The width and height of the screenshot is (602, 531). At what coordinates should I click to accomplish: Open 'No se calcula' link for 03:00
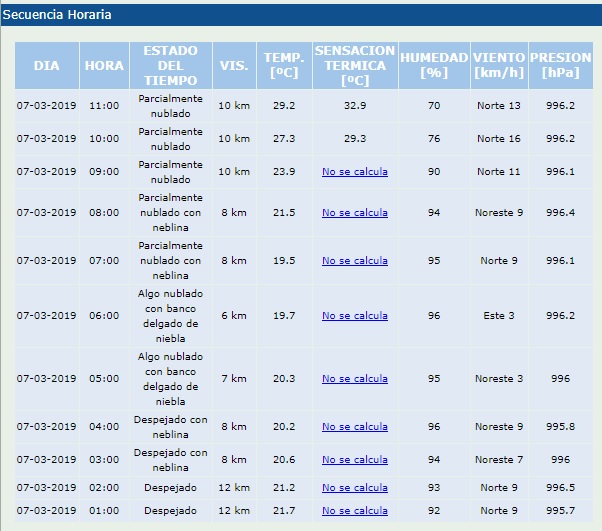(355, 460)
